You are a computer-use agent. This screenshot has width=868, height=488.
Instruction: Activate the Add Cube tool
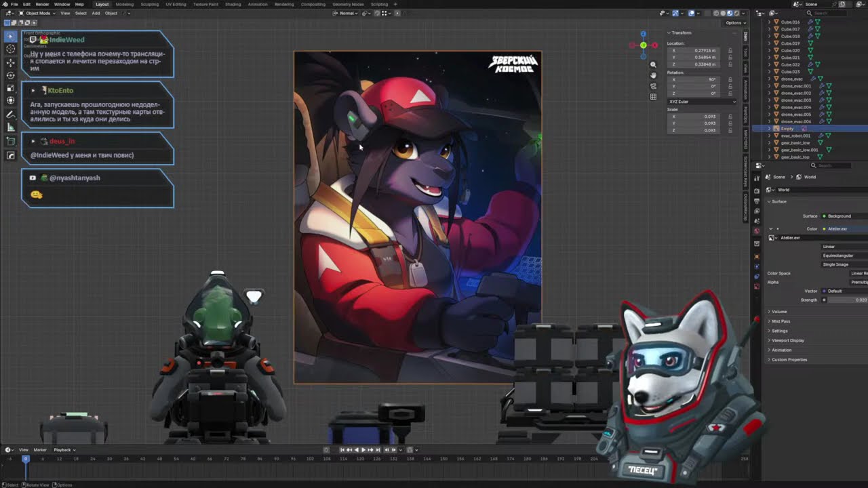[x=11, y=142]
